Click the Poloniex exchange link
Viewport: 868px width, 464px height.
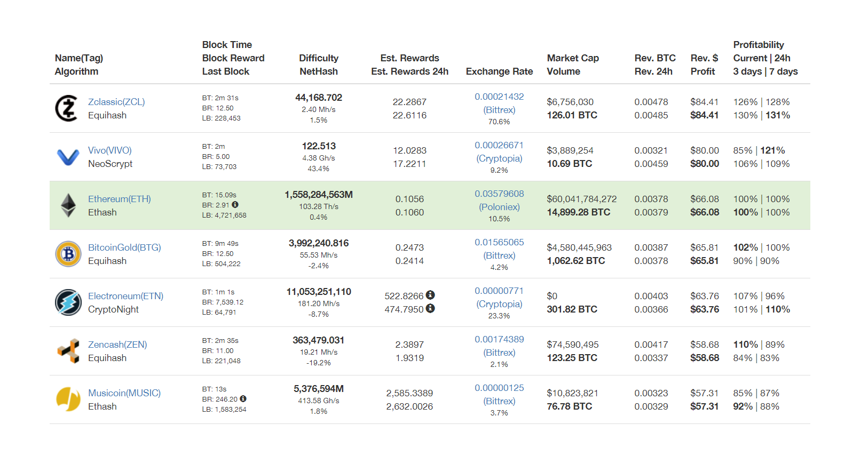click(499, 207)
